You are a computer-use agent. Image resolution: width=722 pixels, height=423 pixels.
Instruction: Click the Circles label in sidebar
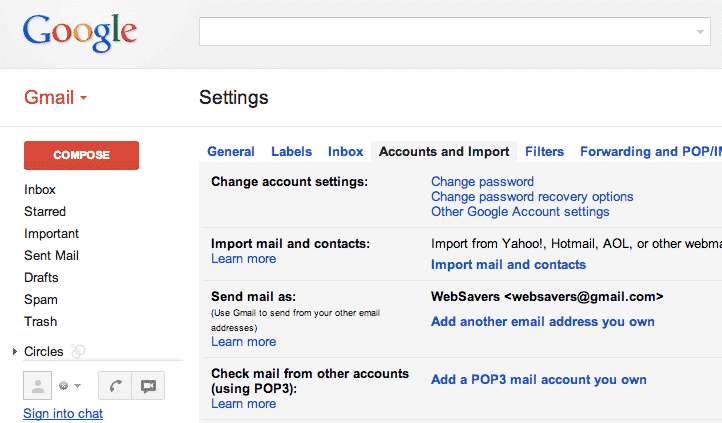44,352
